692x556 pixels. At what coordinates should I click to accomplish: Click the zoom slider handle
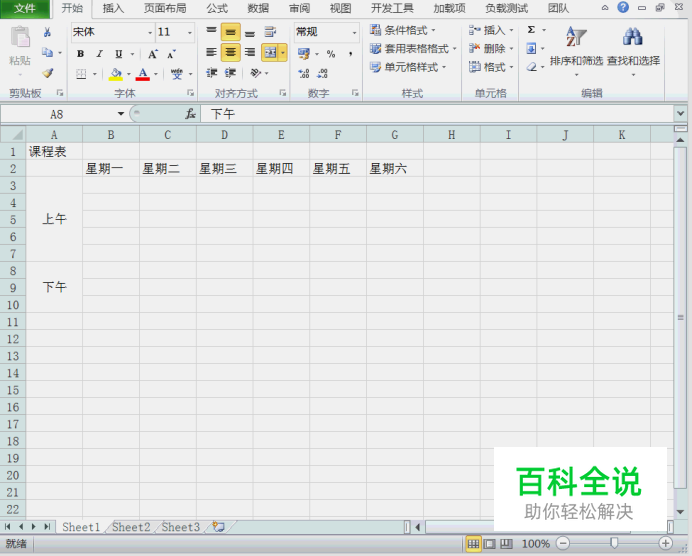pos(614,543)
